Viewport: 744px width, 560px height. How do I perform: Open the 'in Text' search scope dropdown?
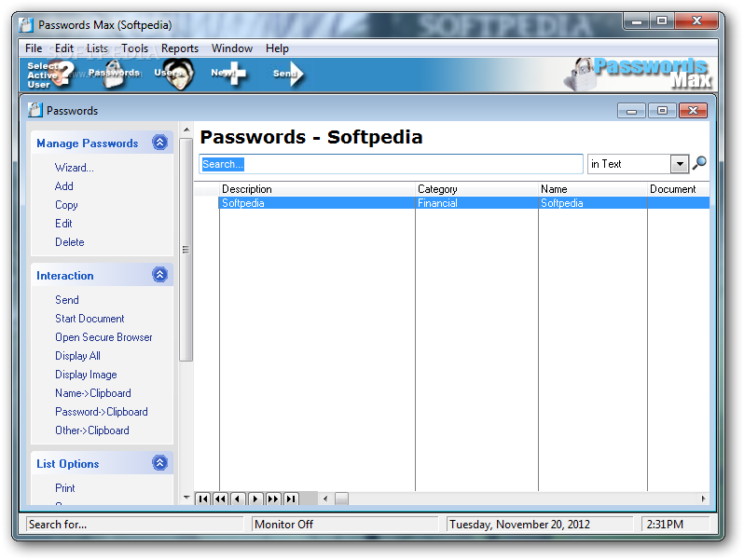[680, 164]
